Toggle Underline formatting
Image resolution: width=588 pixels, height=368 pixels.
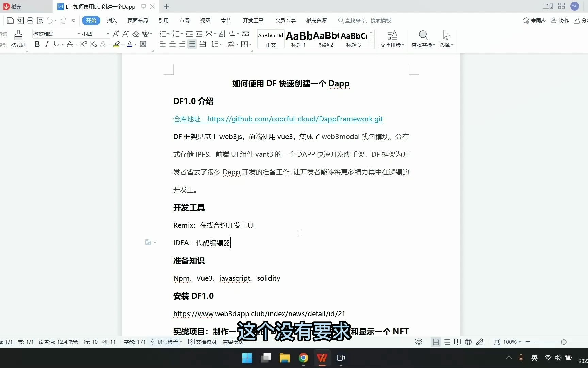(56, 44)
